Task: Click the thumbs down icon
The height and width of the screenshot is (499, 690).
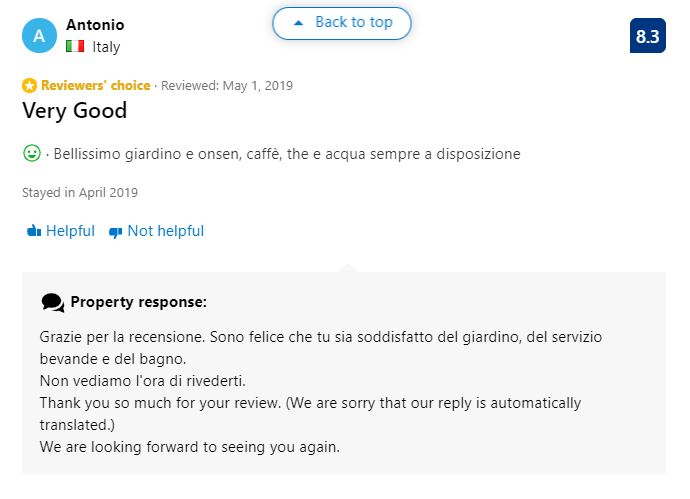Action: pyautogui.click(x=115, y=232)
